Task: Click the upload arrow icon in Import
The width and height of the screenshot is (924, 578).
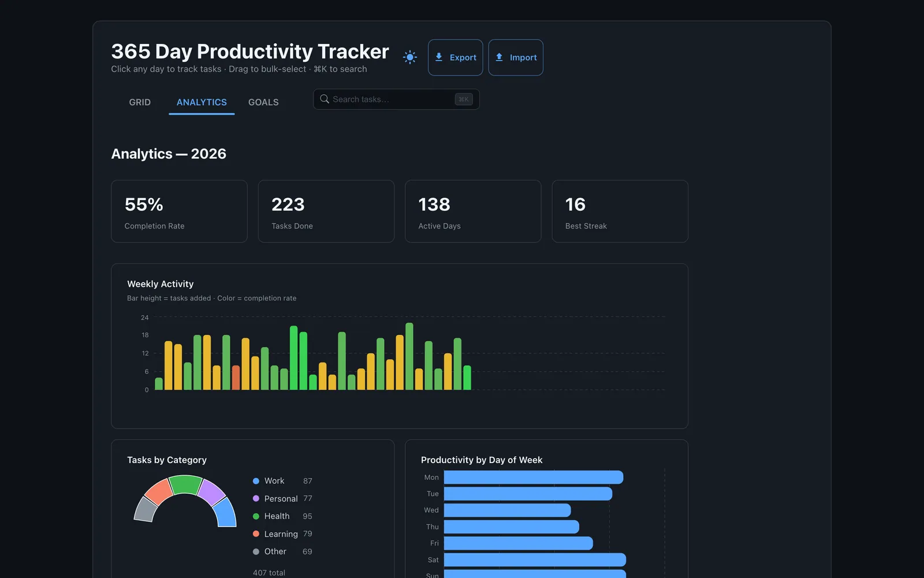Action: coord(499,57)
